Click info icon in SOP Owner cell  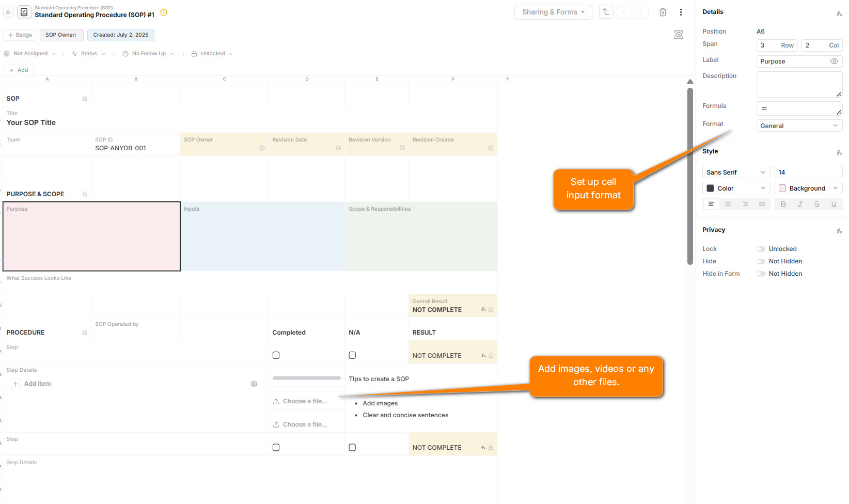click(x=262, y=148)
